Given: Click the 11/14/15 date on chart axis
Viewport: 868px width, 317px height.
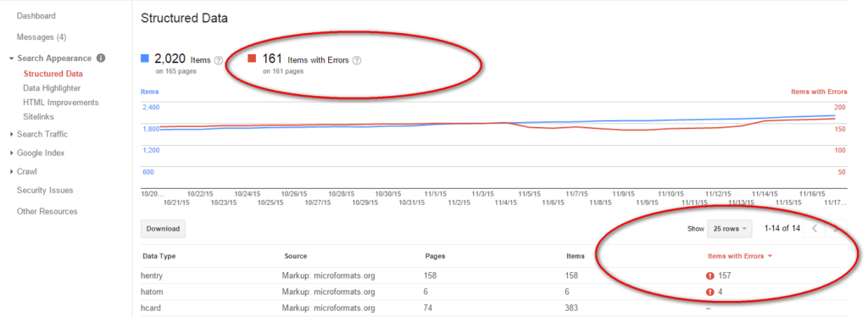Looking at the screenshot, I should click(765, 193).
